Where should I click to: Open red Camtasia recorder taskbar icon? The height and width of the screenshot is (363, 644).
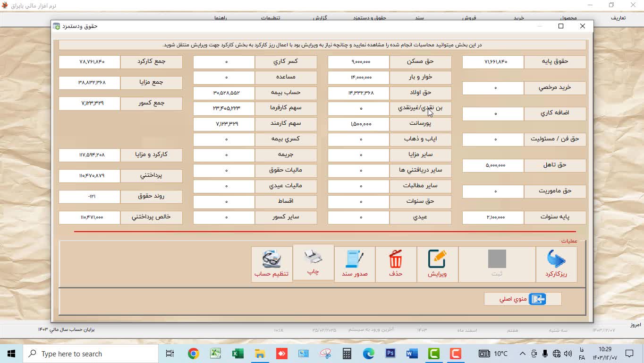(456, 354)
